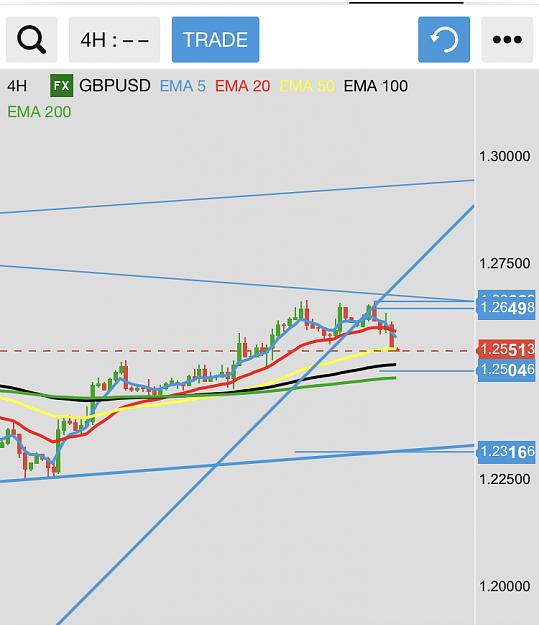The width and height of the screenshot is (539, 625).
Task: Select the 1.25046 price line tag
Action: 506,370
